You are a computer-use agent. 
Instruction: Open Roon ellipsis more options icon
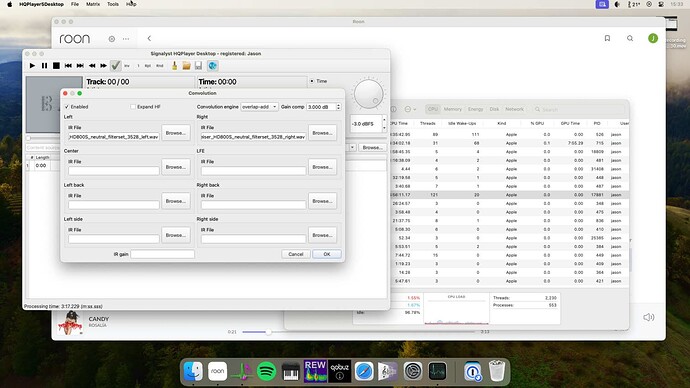[126, 39]
